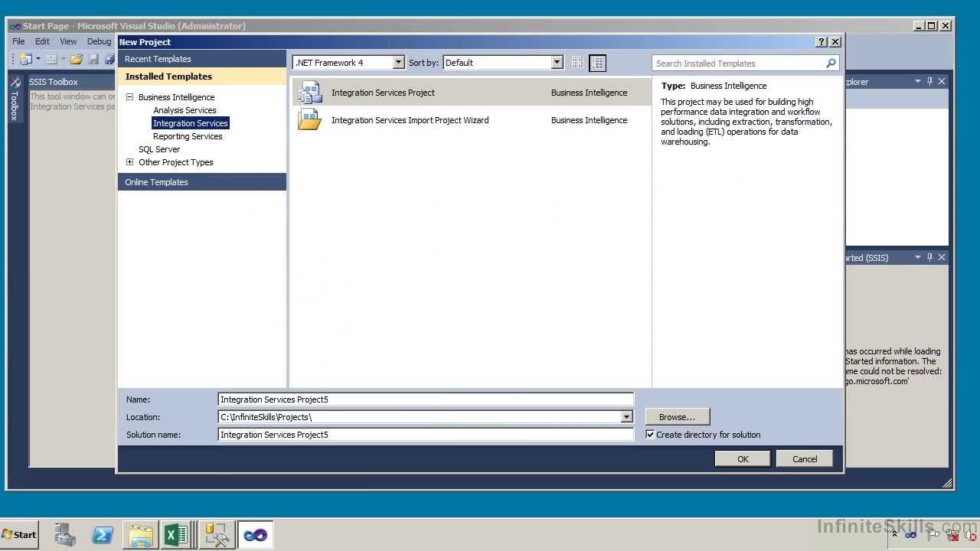Viewport: 980px width, 551px height.
Task: Click the Import Project Wizard folder icon
Action: click(x=309, y=120)
